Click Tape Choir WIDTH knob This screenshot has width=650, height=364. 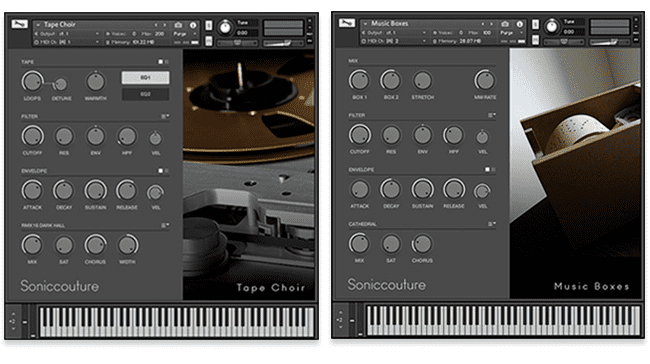click(x=128, y=245)
